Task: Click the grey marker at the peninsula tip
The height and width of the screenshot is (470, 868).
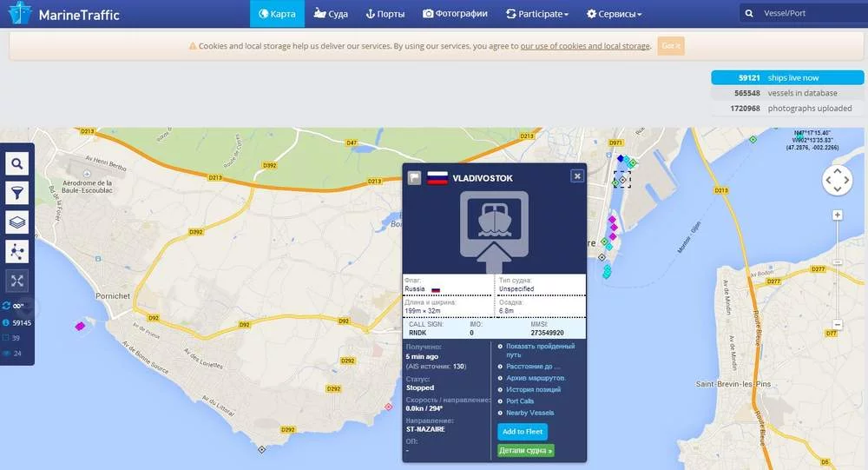Action: [262, 449]
